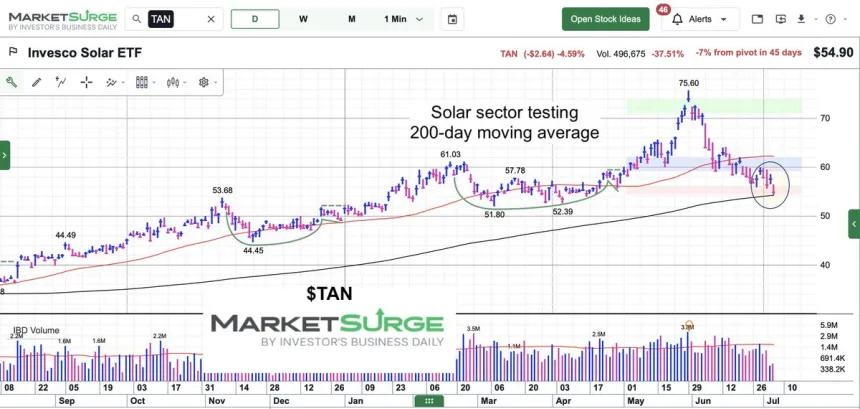This screenshot has height=409, width=860.
Task: Click the 61.03 price label
Action: 450,155
